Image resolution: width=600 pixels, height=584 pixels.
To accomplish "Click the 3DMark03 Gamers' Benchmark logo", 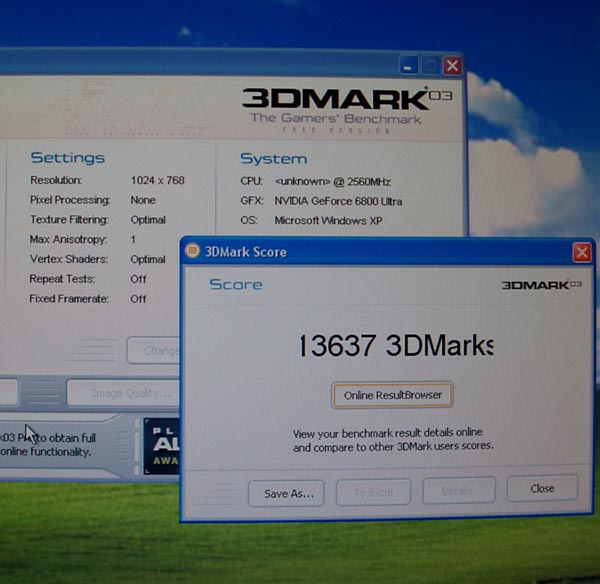I will pos(346,109).
